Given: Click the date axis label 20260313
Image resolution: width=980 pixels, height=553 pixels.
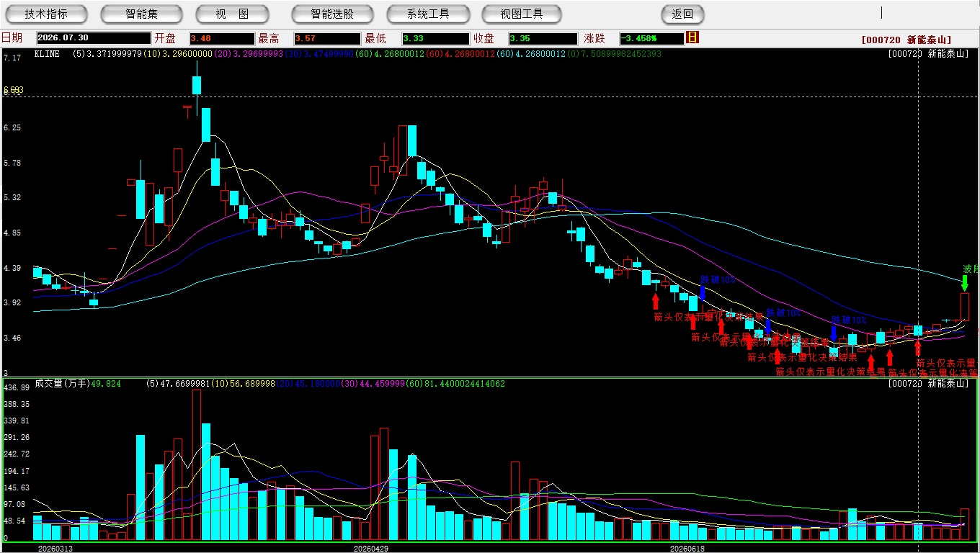Looking at the screenshot, I should click(x=55, y=548).
